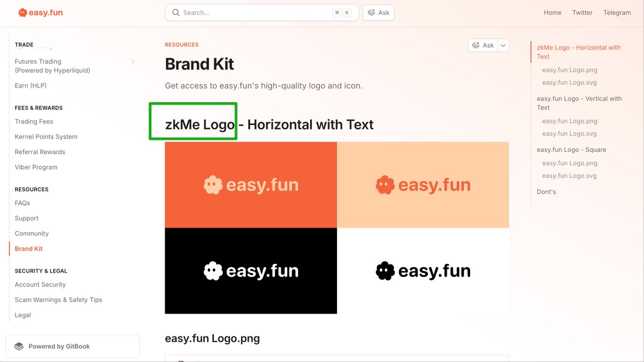
Task: Jump to zkMe Logo - Horizontal with Text
Action: [x=579, y=52]
